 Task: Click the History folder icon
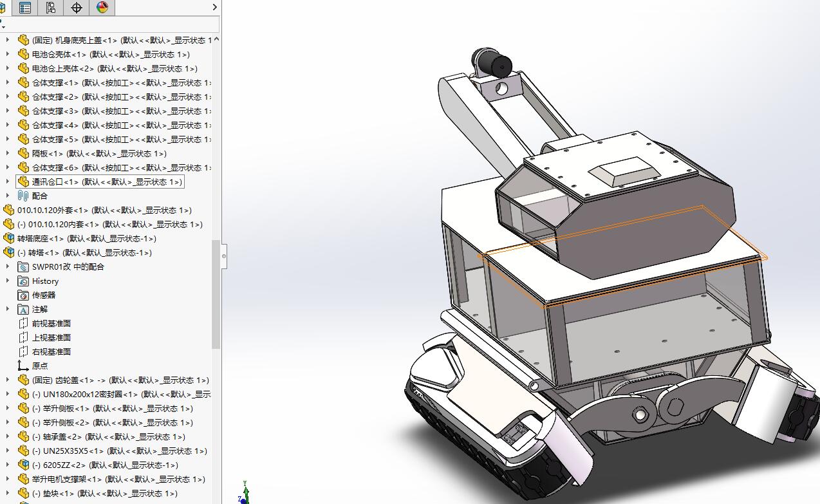point(23,281)
